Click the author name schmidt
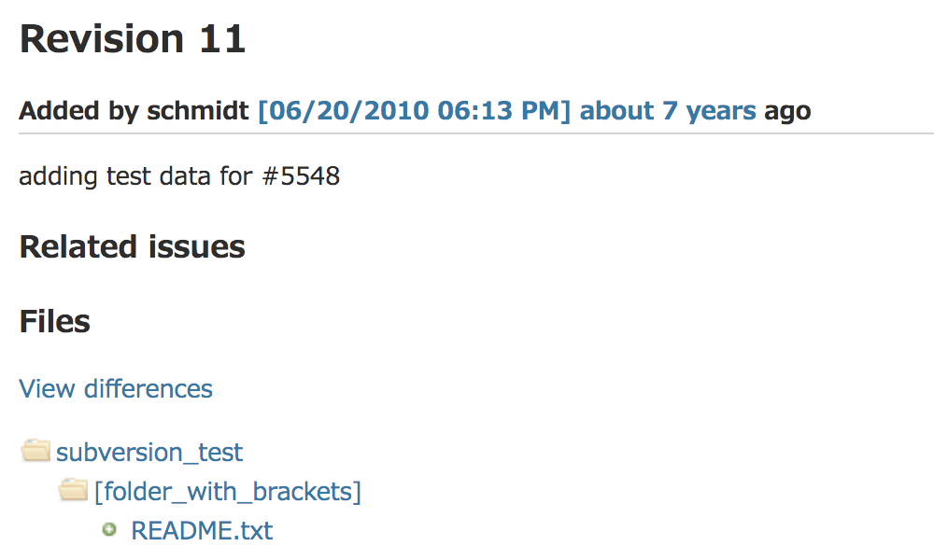This screenshot has width=934, height=560. tap(198, 111)
